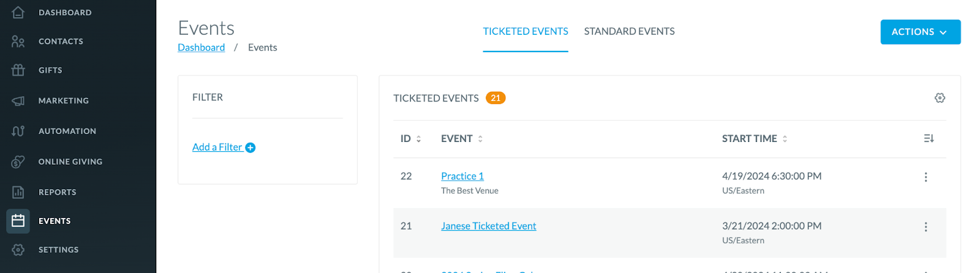Viewport: 980px width, 273px height.
Task: Open the Practice 1 event link
Action: (x=462, y=176)
